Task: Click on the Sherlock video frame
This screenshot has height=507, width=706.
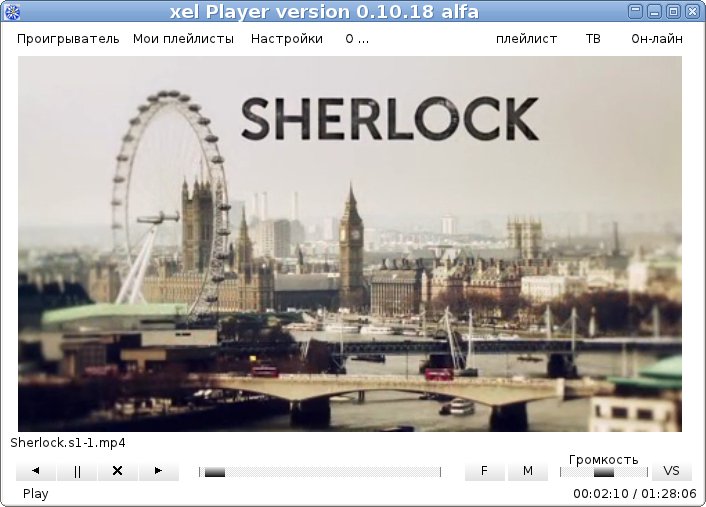Action: (350, 243)
